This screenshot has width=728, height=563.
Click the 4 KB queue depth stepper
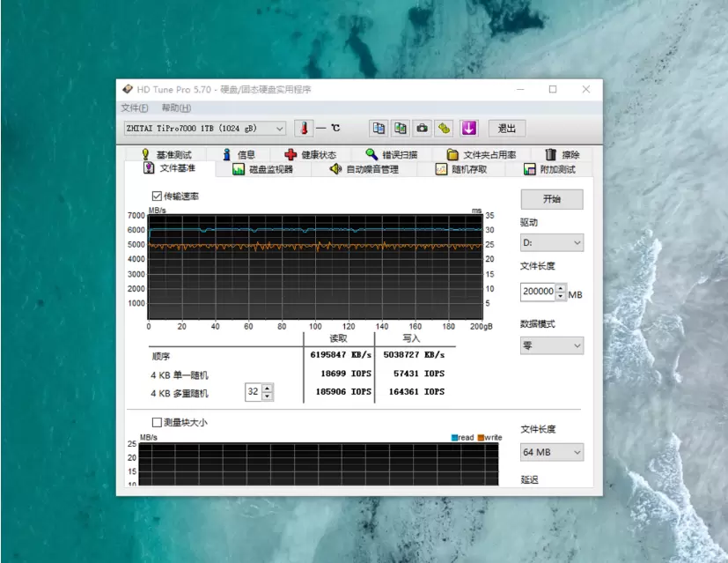(268, 392)
